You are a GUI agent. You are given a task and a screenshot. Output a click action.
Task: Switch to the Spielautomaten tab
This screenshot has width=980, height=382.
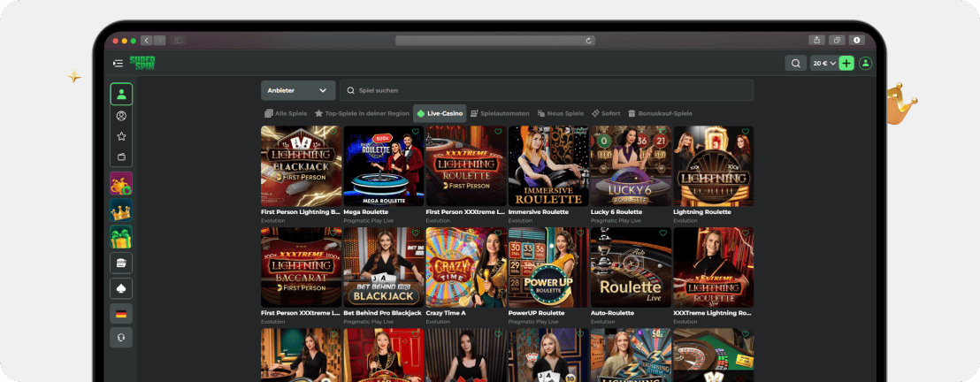[x=500, y=113]
